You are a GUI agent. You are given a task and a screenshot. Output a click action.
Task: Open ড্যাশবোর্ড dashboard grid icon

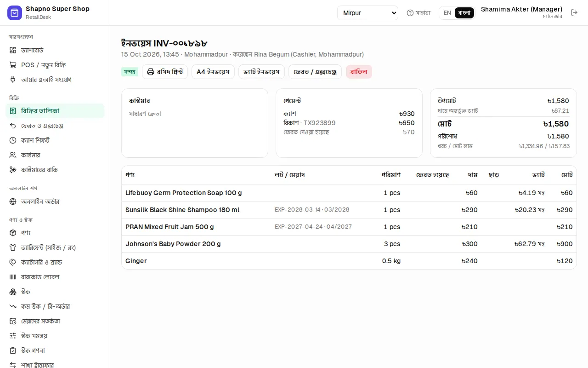click(13, 50)
